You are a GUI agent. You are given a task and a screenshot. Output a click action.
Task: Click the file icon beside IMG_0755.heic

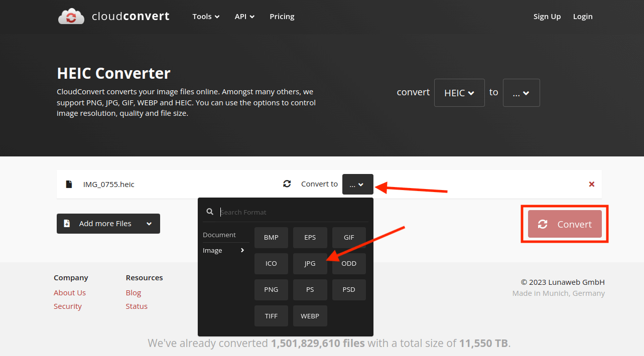(x=69, y=184)
